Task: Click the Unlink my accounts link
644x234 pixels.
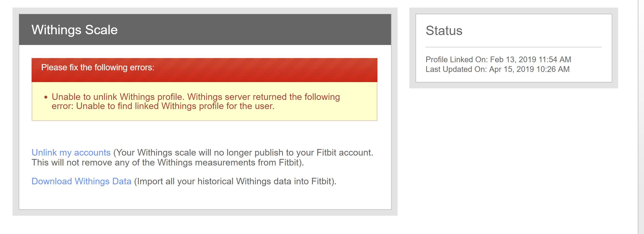Action: pyautogui.click(x=71, y=152)
